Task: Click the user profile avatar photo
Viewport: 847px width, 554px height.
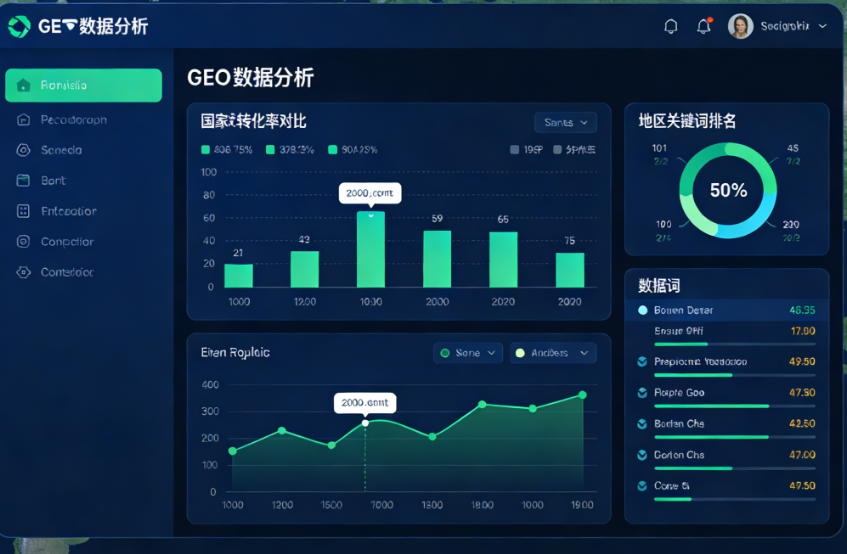Action: (740, 26)
